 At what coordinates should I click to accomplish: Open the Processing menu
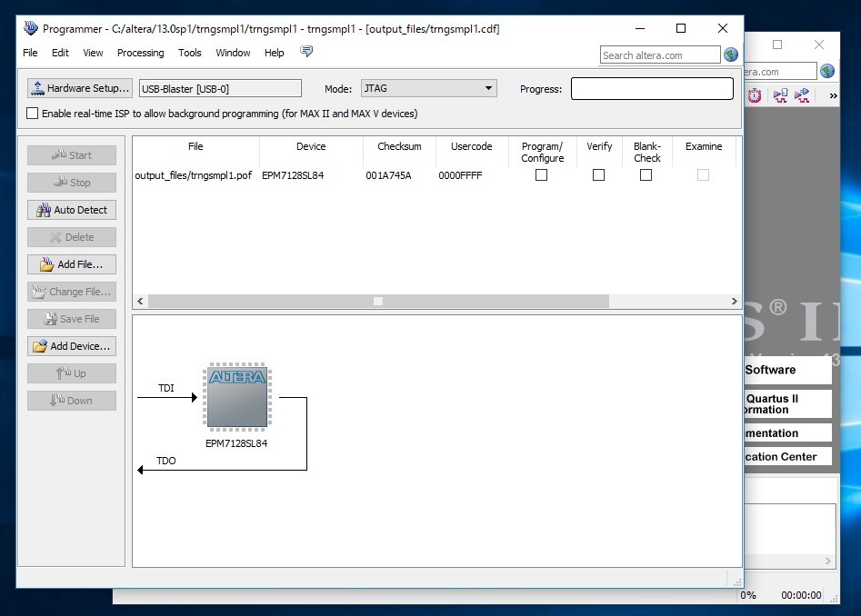tap(141, 53)
